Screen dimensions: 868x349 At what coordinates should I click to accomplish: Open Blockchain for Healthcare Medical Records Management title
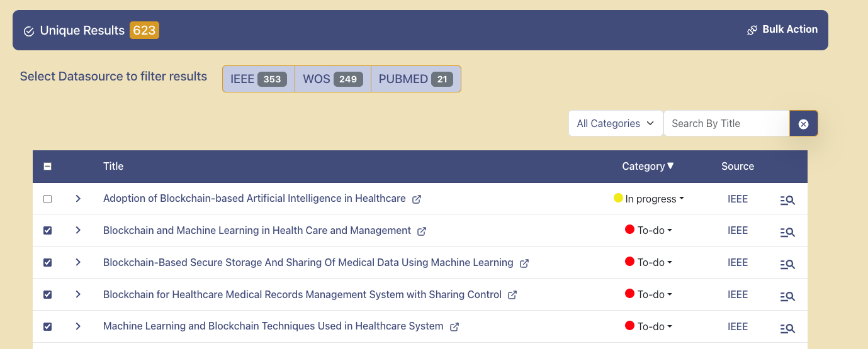tap(302, 295)
